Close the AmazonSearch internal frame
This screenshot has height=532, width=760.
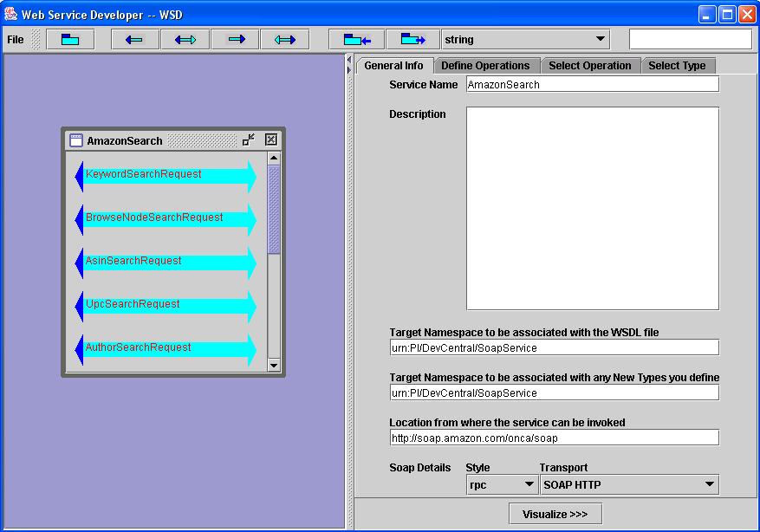pos(271,140)
